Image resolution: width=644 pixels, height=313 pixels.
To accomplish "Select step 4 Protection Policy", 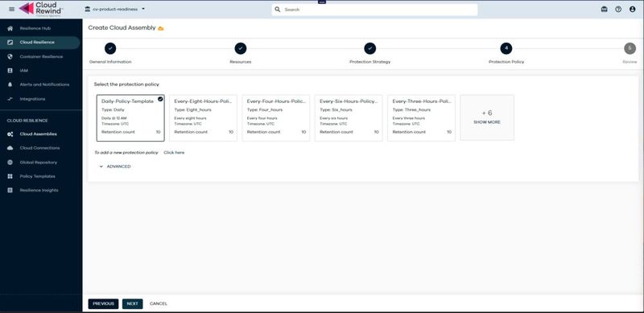I will 506,54.
